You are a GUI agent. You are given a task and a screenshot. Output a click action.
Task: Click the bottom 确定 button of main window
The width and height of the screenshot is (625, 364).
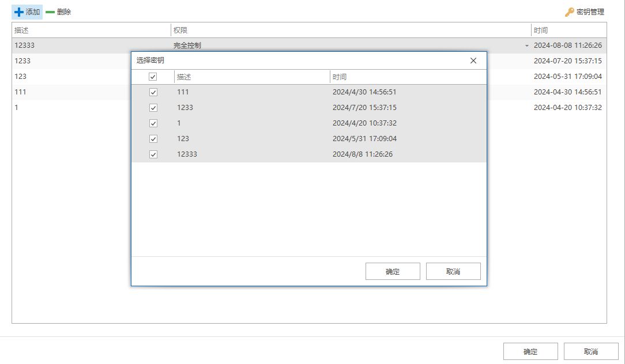tap(530, 351)
